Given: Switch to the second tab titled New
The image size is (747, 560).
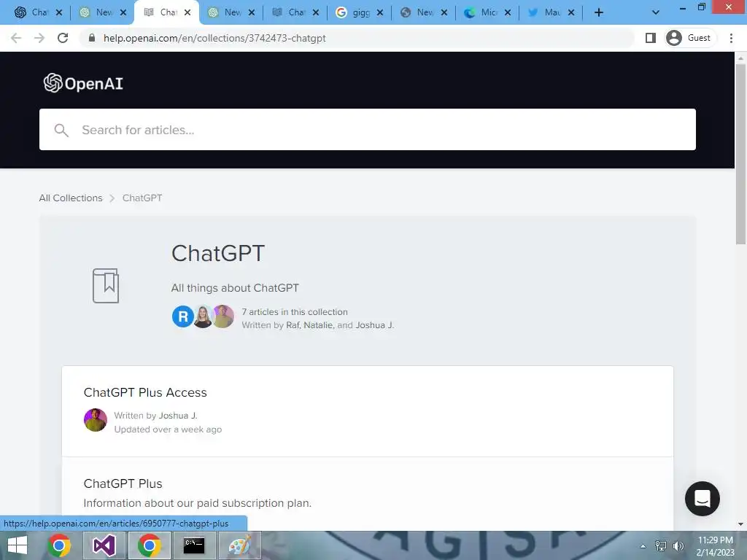Looking at the screenshot, I should click(x=98, y=13).
